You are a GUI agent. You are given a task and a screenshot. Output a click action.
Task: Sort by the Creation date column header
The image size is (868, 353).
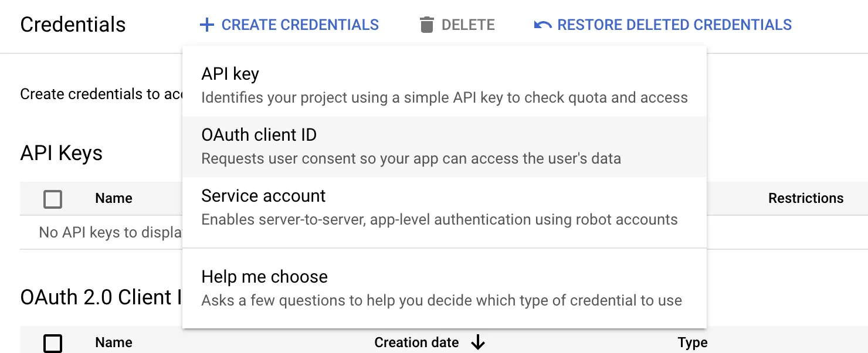[416, 342]
